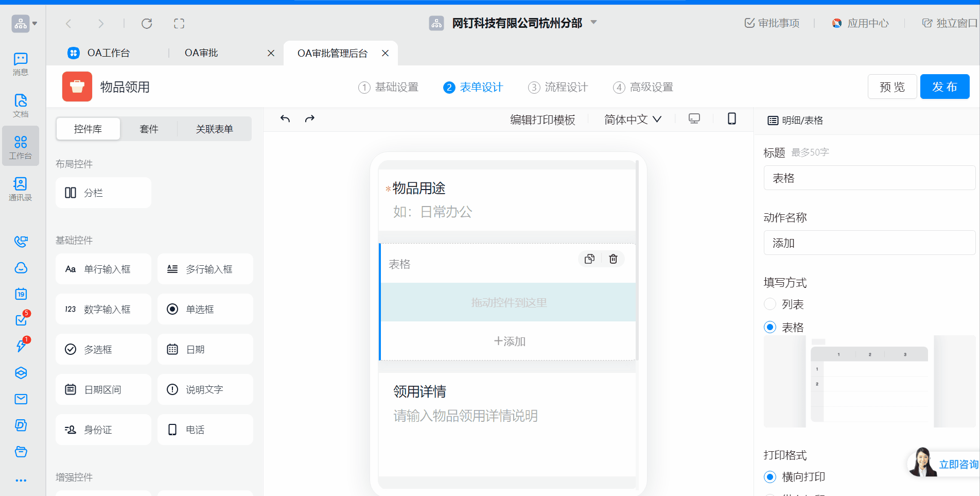Pick the 分栏 layout control
The image size is (980, 496).
click(103, 193)
